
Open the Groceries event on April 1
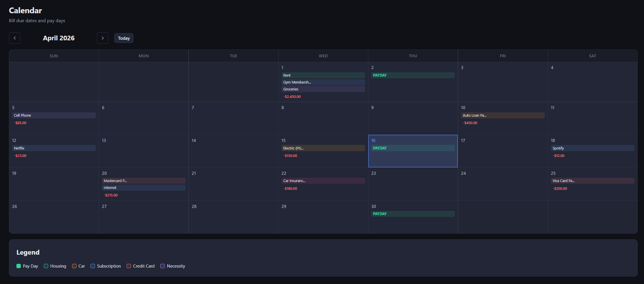(323, 89)
